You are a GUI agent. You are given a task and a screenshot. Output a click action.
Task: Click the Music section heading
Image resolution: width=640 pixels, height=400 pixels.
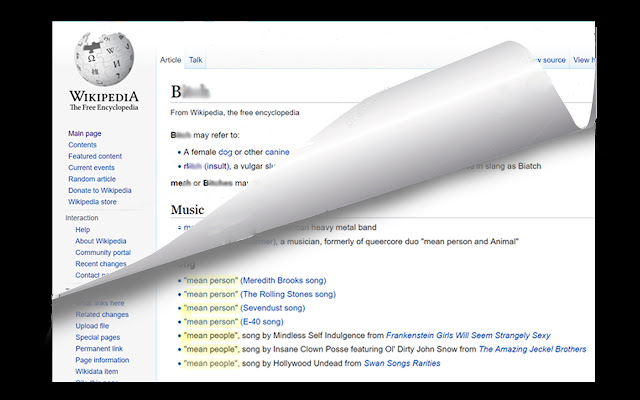187,210
